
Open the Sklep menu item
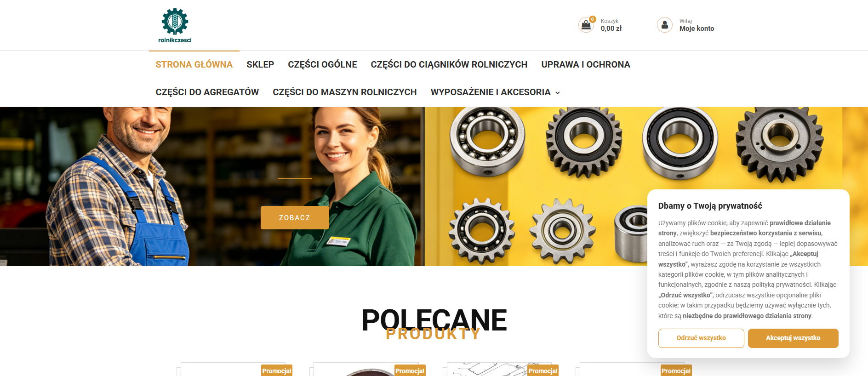click(260, 65)
